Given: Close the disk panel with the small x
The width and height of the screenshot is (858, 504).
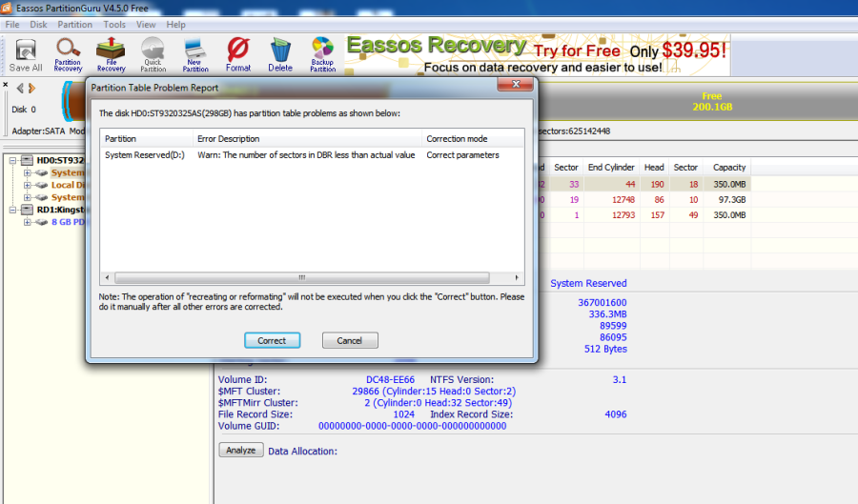Looking at the screenshot, I should click(5, 85).
